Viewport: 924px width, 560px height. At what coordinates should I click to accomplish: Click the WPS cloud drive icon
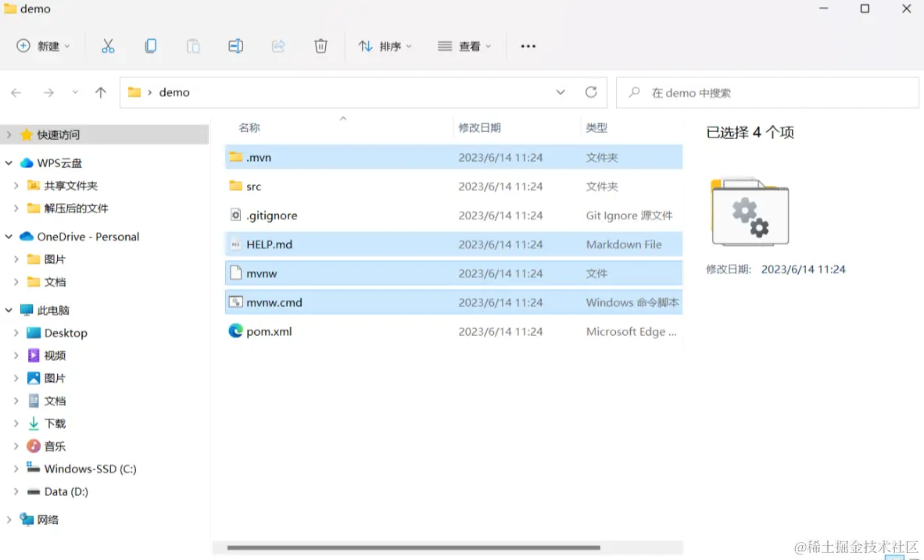[27, 163]
